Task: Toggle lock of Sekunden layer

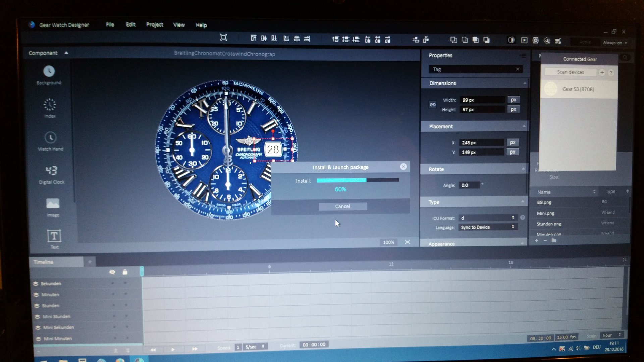Action: click(x=125, y=283)
